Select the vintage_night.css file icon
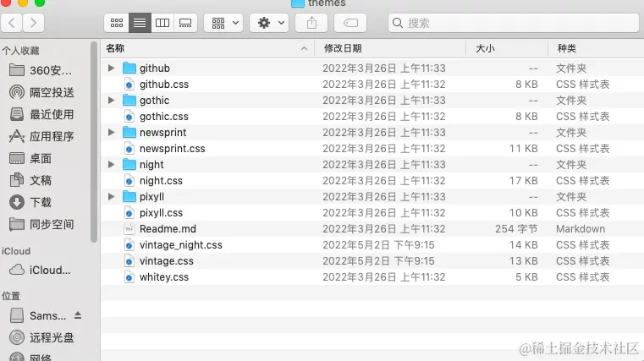This screenshot has height=361, width=644. (129, 245)
